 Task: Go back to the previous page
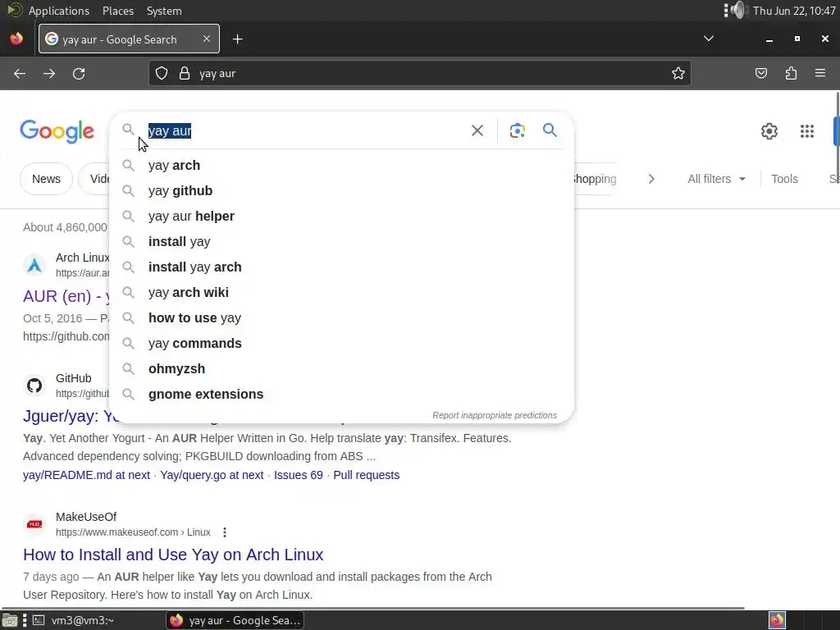pyautogui.click(x=20, y=73)
